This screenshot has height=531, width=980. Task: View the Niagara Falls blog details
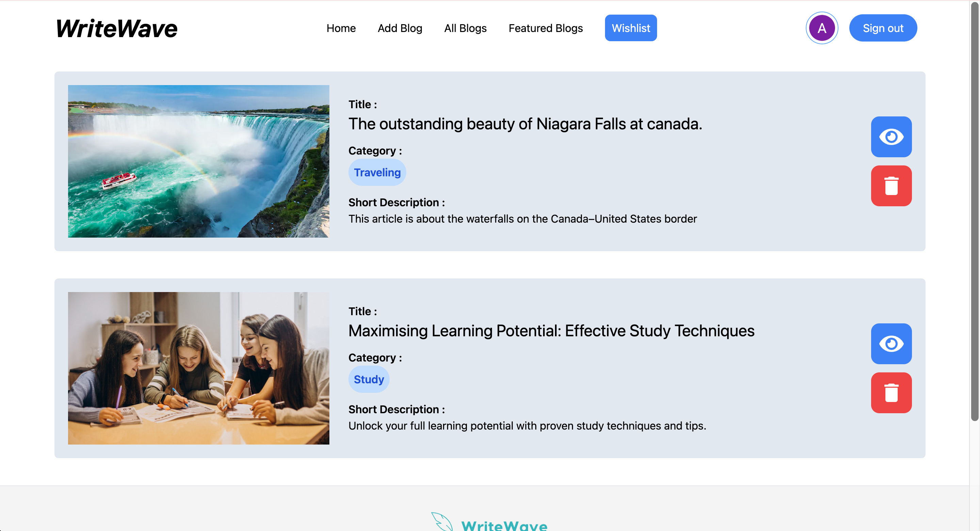coord(891,136)
